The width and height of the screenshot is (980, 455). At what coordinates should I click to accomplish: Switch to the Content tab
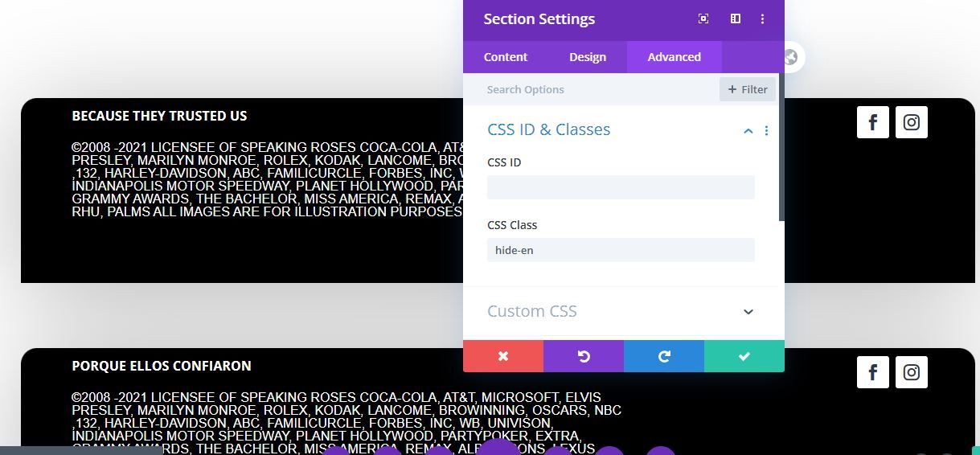[506, 57]
